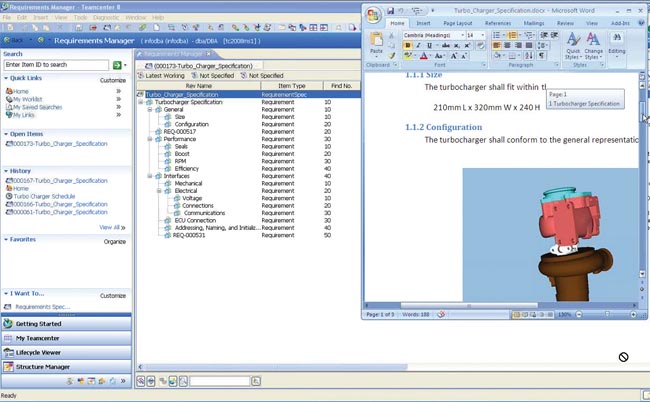Click the proofing check icon in Word's status bar
Viewport: 650px width, 402px height.
click(441, 315)
